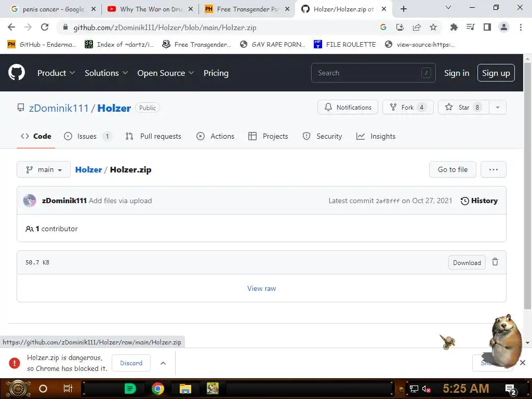
Task: Open the Holzer repository title link
Action: point(114,108)
